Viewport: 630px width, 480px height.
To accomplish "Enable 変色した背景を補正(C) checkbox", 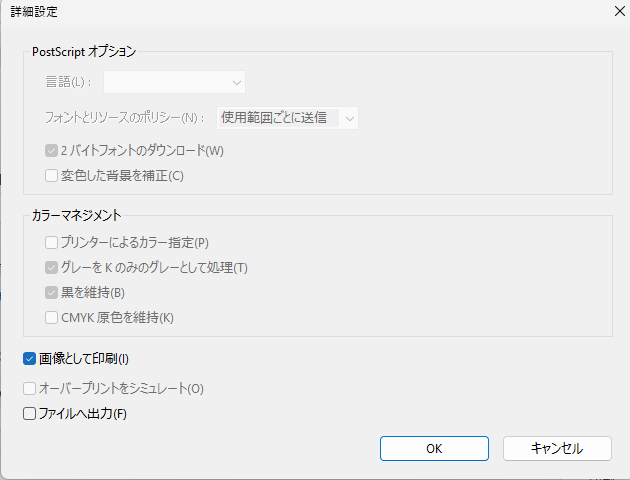I will point(52,176).
